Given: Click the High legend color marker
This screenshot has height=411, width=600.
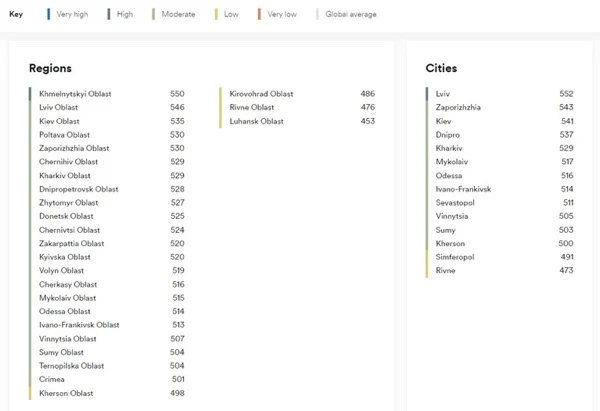Looking at the screenshot, I should [108, 15].
